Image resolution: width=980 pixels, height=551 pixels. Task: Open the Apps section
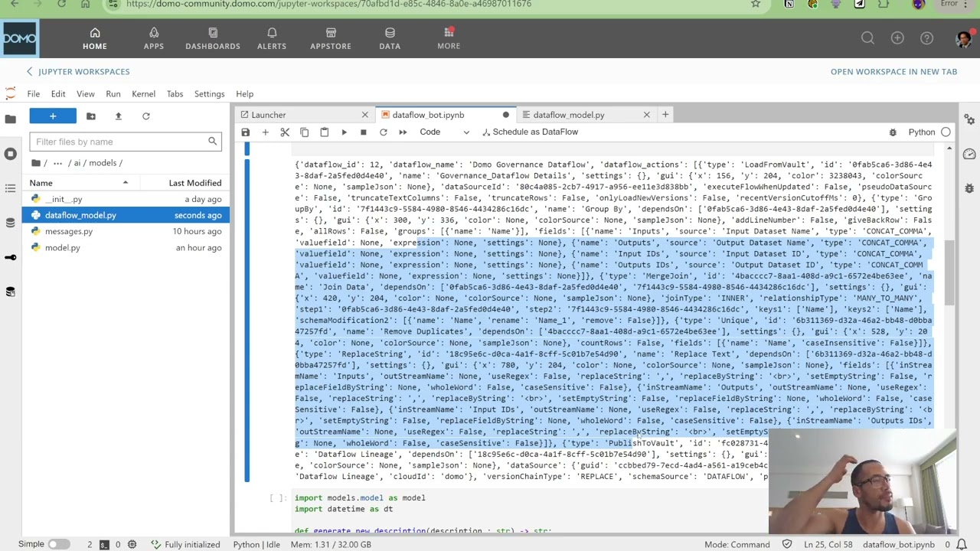[154, 38]
